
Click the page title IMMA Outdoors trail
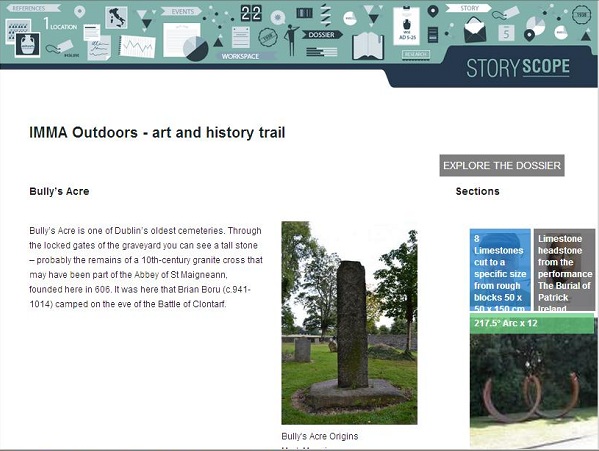pos(157,133)
